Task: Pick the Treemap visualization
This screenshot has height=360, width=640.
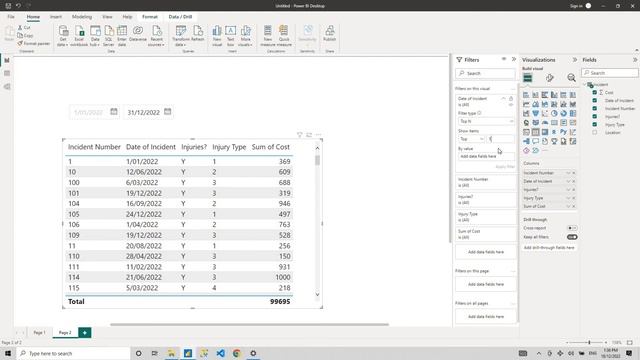Action: (x=573, y=113)
